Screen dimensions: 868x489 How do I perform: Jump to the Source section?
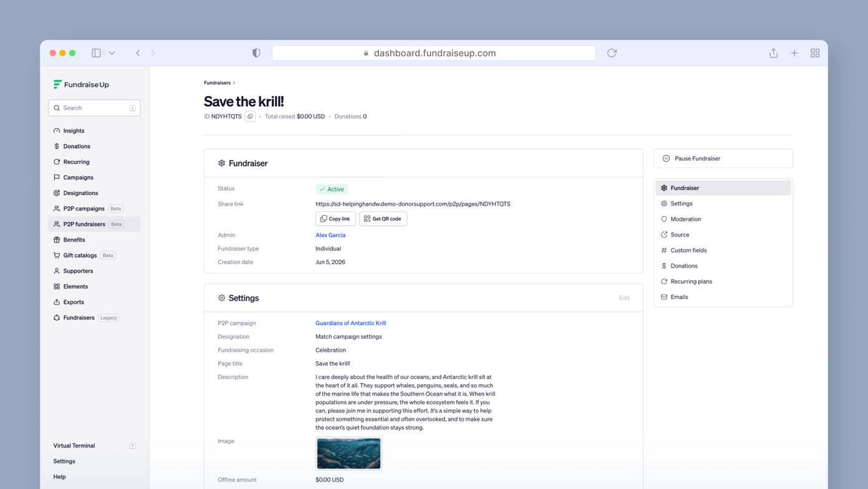coord(723,235)
